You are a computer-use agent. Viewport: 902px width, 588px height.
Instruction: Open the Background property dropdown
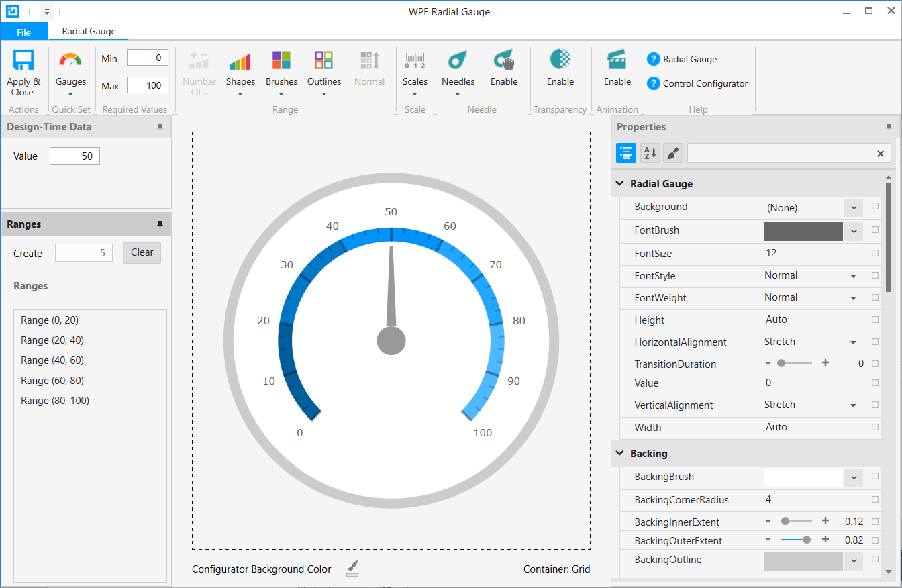coord(854,207)
